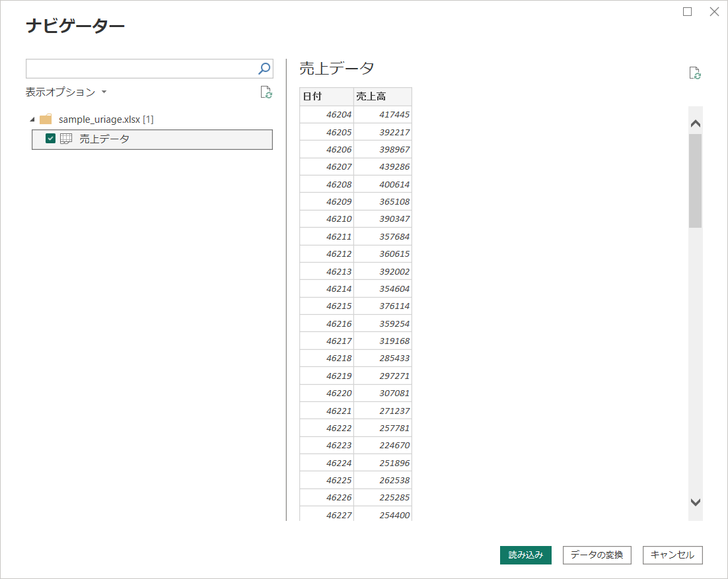728x579 pixels.
Task: Click cell with date 46222
Action: (326, 428)
